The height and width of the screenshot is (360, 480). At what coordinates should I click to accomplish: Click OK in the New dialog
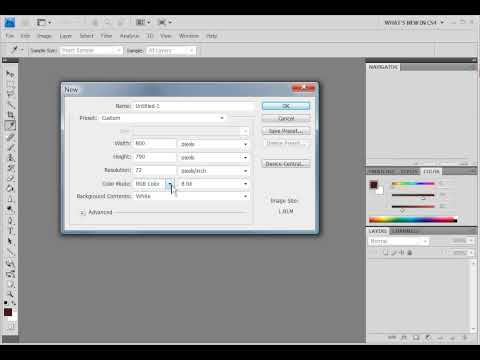pos(286,106)
